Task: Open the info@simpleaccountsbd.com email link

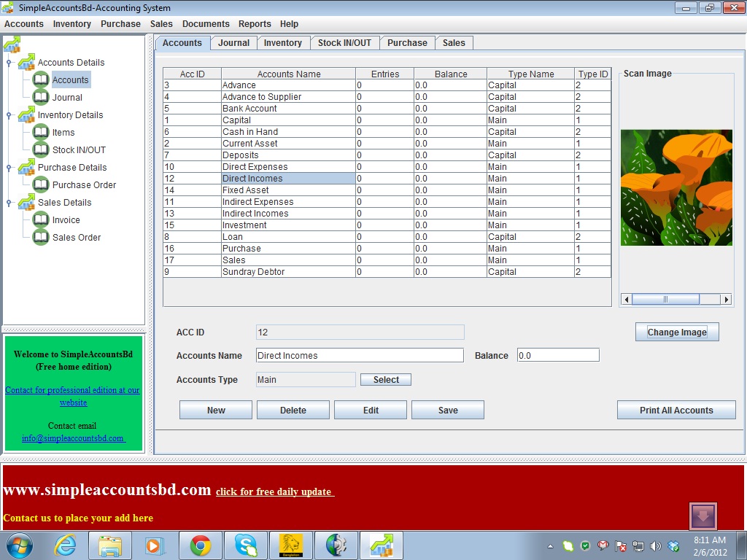Action: [x=73, y=438]
